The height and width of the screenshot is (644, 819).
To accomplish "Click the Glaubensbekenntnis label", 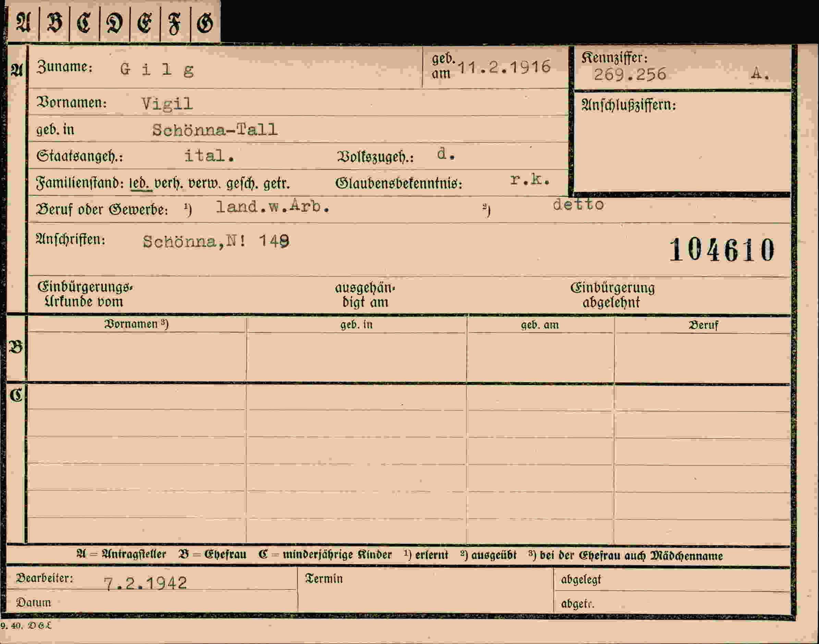I will [399, 184].
